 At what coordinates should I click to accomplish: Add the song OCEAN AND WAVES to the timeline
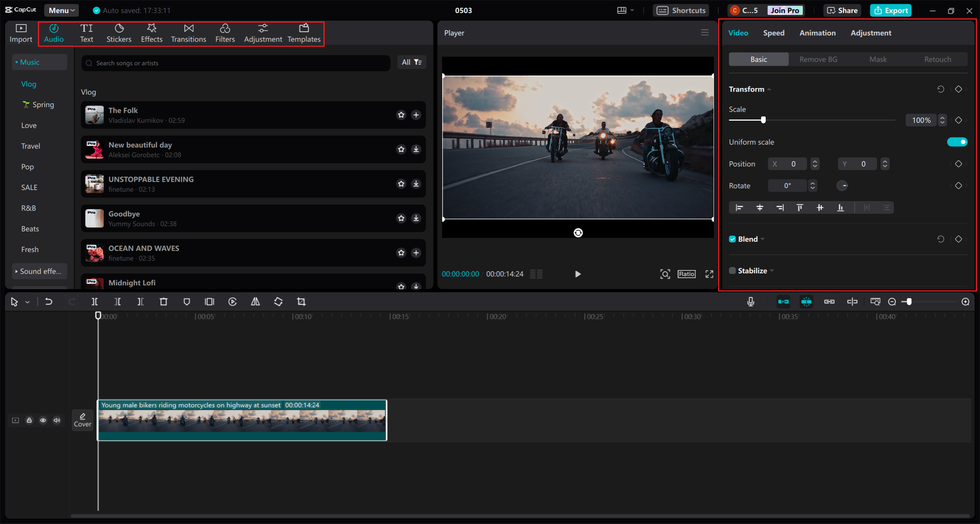click(416, 253)
